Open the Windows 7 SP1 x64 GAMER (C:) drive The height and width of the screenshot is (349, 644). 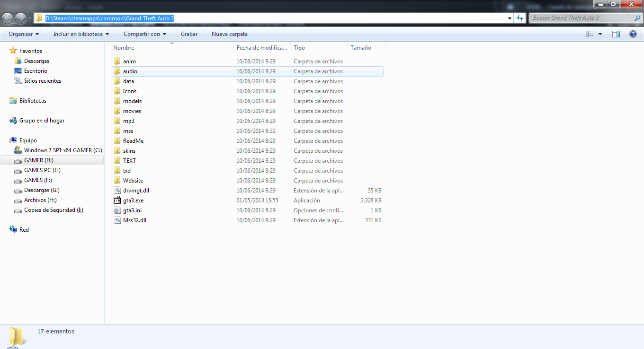click(x=63, y=150)
